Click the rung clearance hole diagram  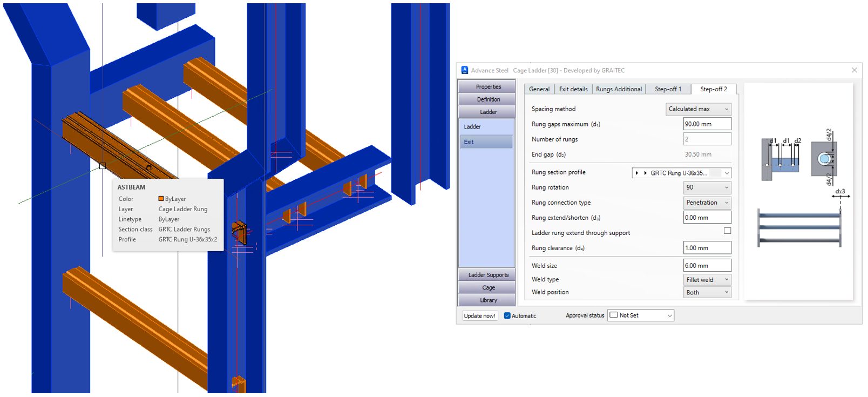click(825, 158)
